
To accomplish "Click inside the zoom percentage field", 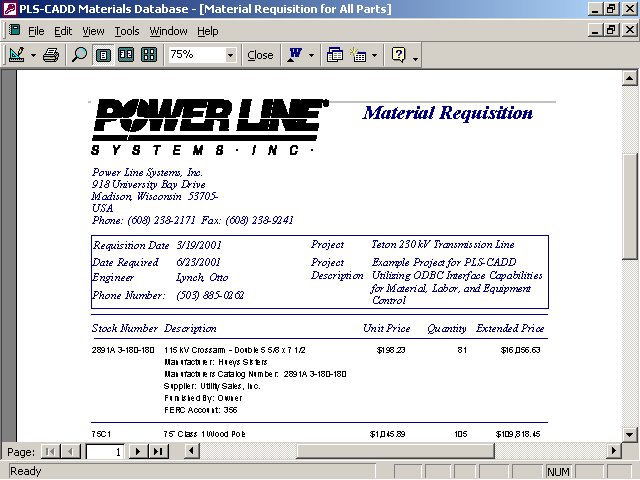I will point(197,55).
